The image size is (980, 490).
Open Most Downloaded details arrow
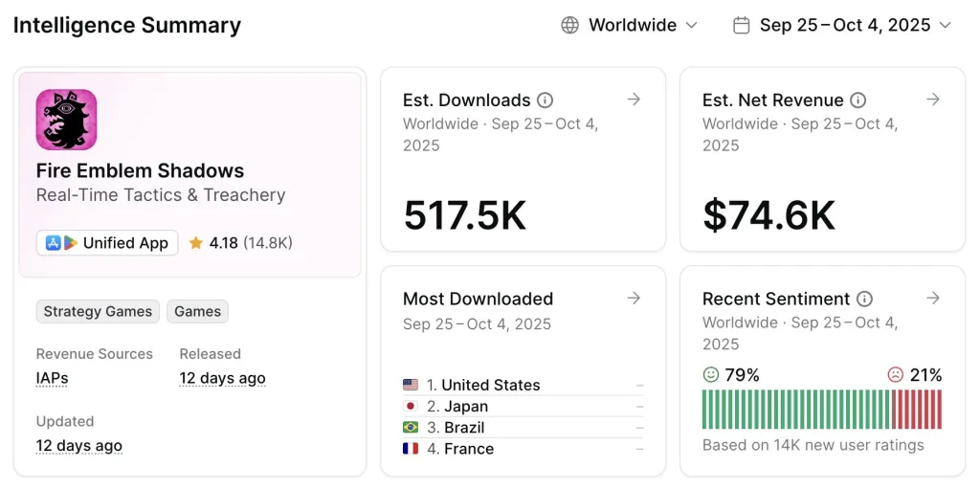click(634, 299)
